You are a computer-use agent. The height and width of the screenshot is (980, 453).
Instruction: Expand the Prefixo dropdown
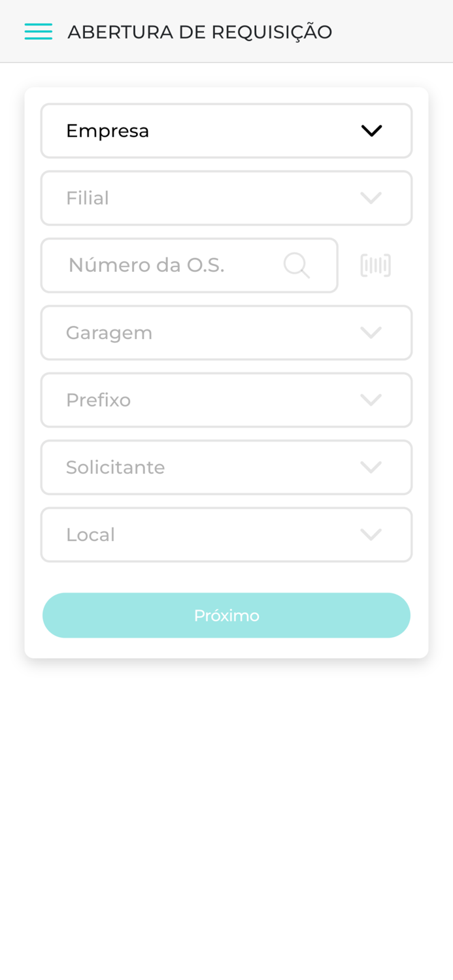pyautogui.click(x=227, y=399)
